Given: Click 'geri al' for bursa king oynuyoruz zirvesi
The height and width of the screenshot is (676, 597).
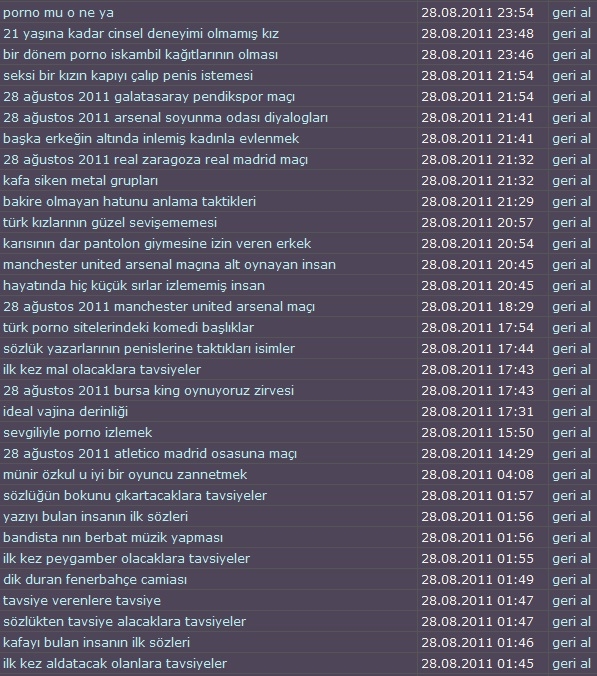Looking at the screenshot, I should 572,391.
